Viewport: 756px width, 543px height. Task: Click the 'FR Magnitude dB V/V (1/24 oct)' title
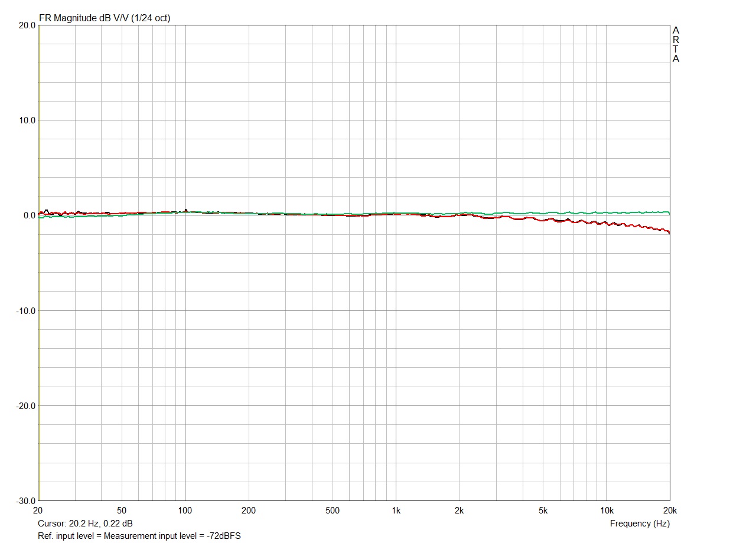(105, 18)
